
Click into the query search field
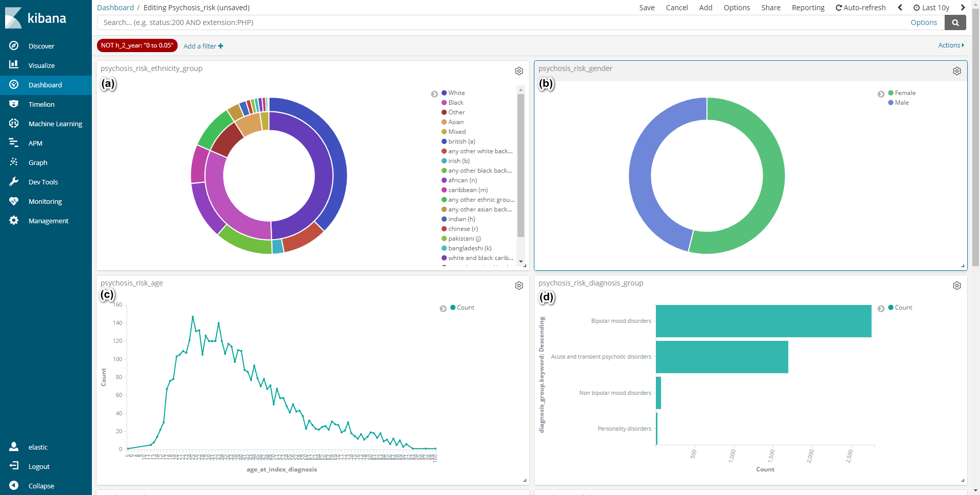click(500, 22)
